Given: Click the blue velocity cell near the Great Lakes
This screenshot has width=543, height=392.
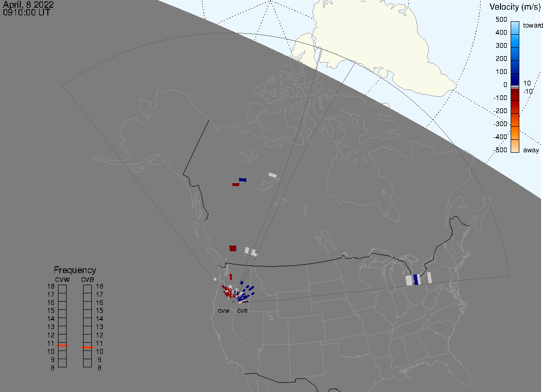Looking at the screenshot, I should pos(416,280).
